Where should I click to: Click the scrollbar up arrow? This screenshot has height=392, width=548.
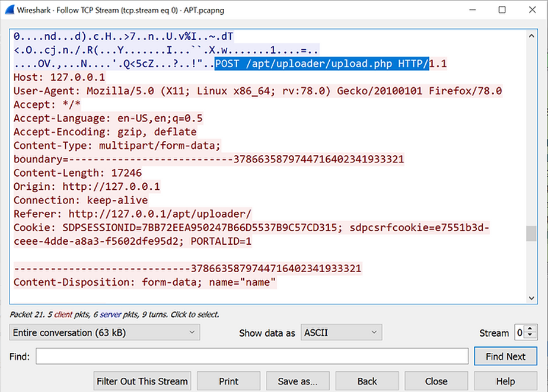(x=531, y=36)
